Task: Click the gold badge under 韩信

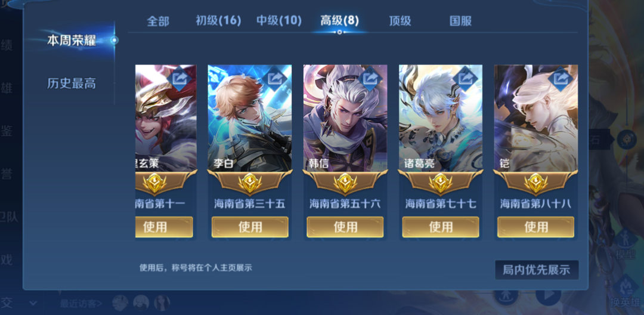Action: pos(345,183)
